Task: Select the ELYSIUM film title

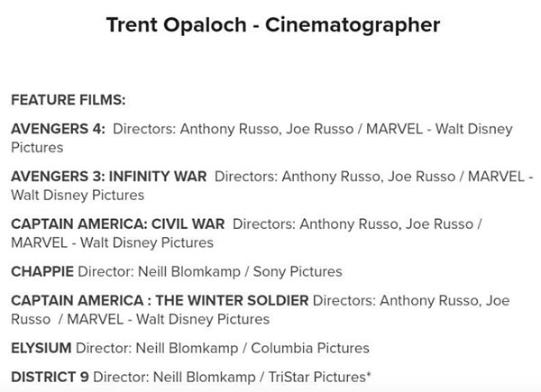Action: pos(41,348)
